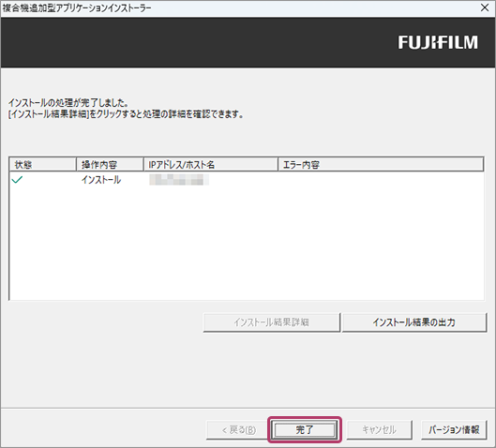Click the インストール結果の出力 button

pos(414,322)
